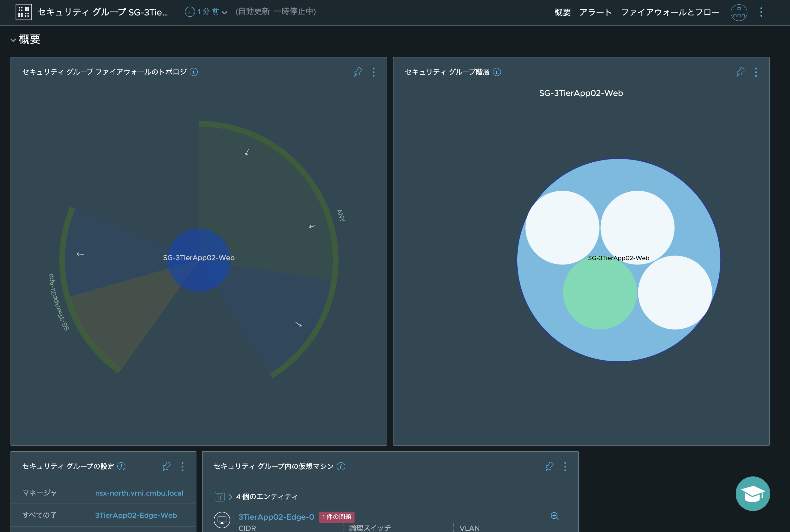Image resolution: width=790 pixels, height=532 pixels.
Task: Click the central SG-3TierApp02-Web topology node
Action: coord(199,260)
